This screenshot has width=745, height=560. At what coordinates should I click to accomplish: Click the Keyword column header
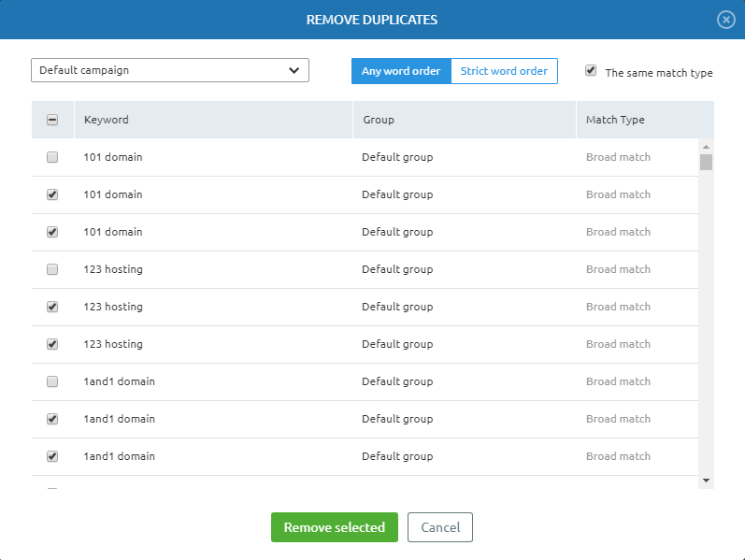(107, 120)
